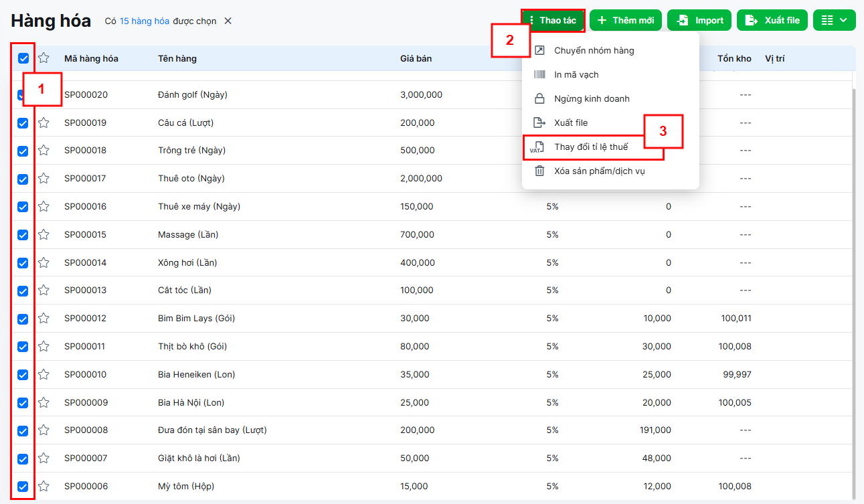The width and height of the screenshot is (864, 504).
Task: Star the SP000013 Cắt tóc row
Action: pos(44,290)
